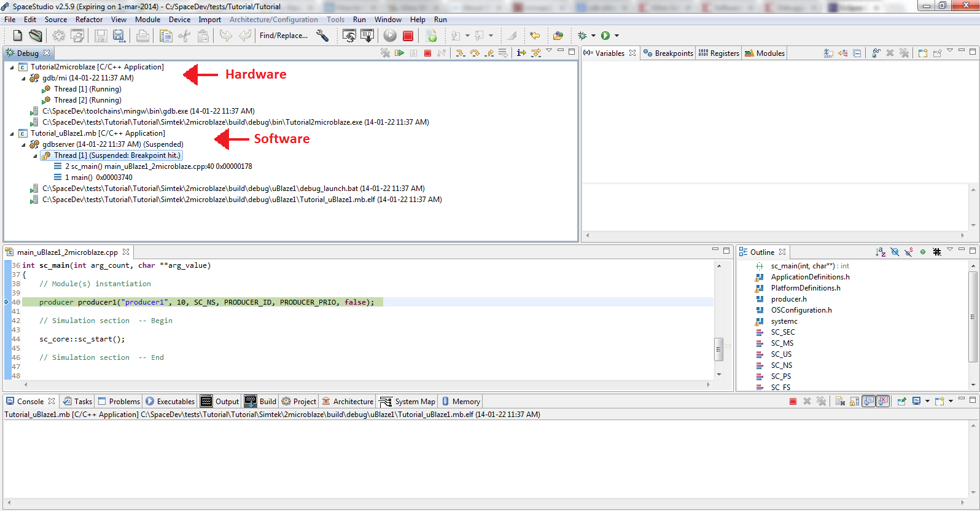Switch to the Problems tab
Image resolution: width=980 pixels, height=511 pixels.
(x=119, y=402)
